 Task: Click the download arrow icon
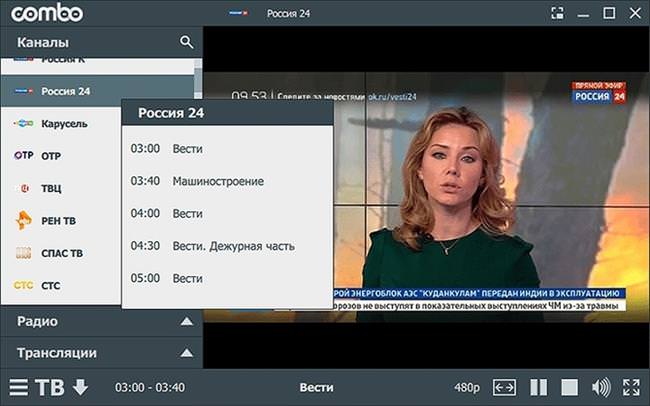(x=80, y=387)
